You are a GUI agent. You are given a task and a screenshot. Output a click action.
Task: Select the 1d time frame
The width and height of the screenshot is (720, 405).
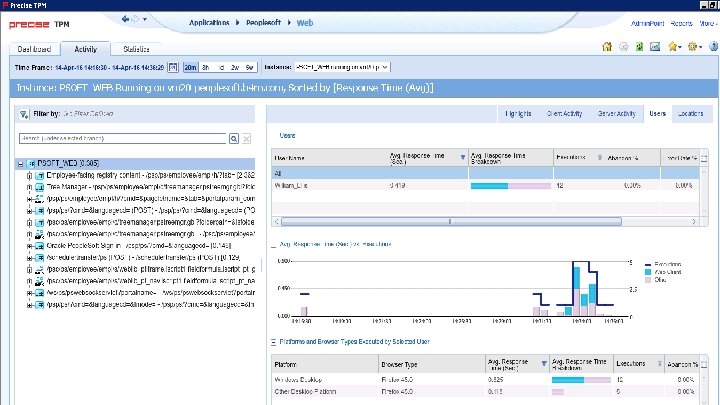click(x=221, y=67)
